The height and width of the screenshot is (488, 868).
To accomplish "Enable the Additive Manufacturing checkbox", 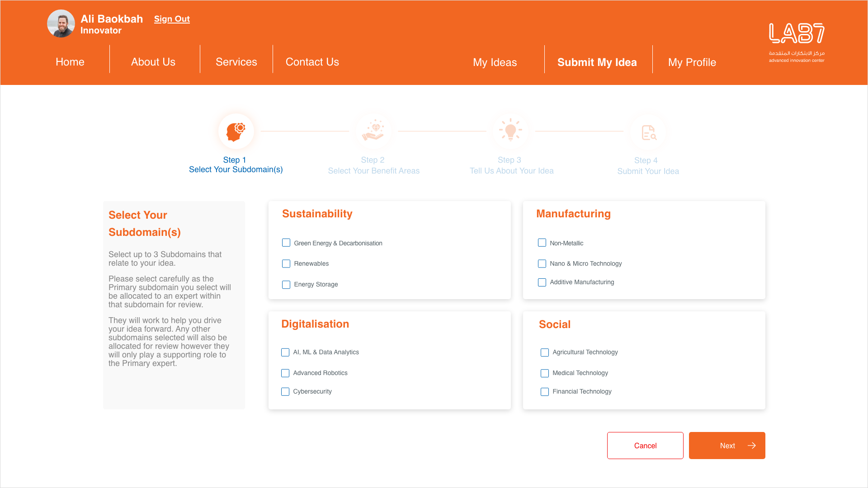I will (x=542, y=282).
